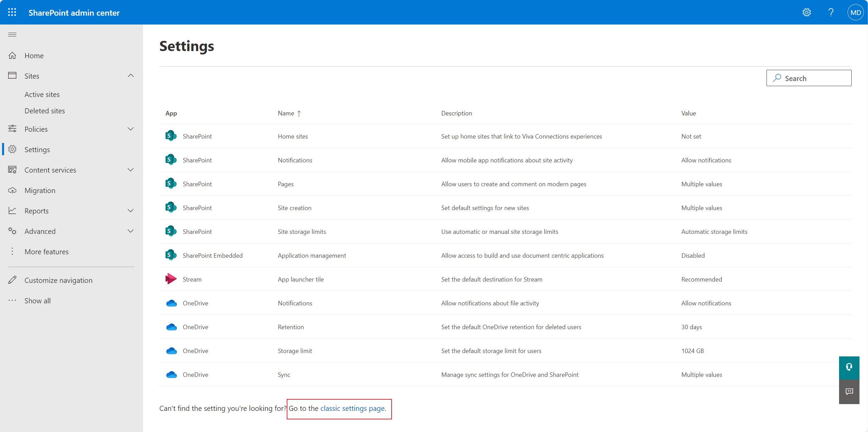
Task: Click the OneDrive cloud icon in Retention row
Action: point(172,326)
